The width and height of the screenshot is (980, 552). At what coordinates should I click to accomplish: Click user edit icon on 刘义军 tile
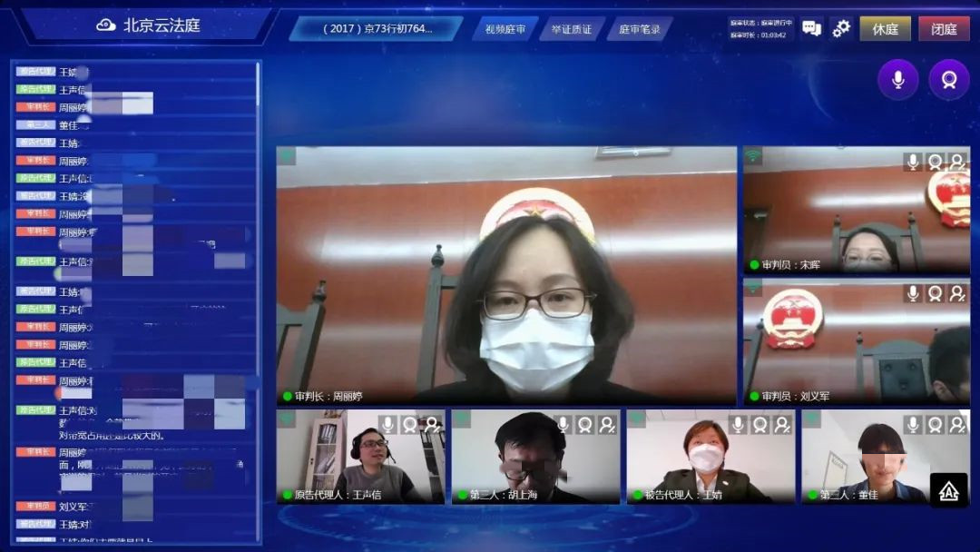[957, 293]
